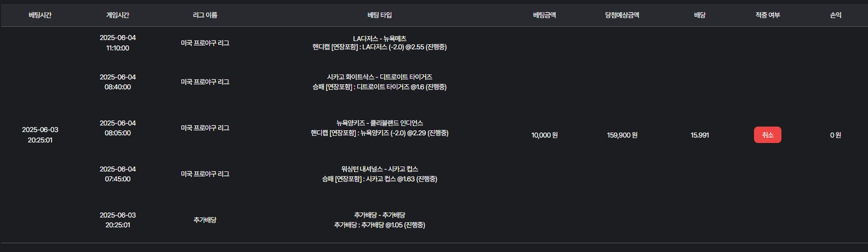The image size is (868, 252).
Task: Select the 15.991 odds value
Action: pyautogui.click(x=700, y=135)
